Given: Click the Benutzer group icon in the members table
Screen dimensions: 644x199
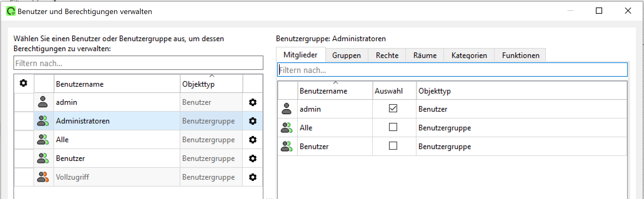Looking at the screenshot, I should pyautogui.click(x=287, y=146).
